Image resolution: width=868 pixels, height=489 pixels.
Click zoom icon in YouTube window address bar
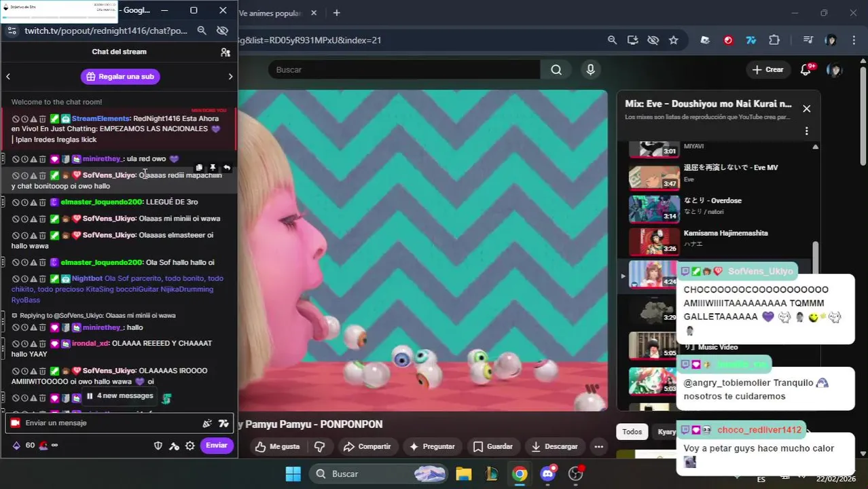tap(612, 40)
